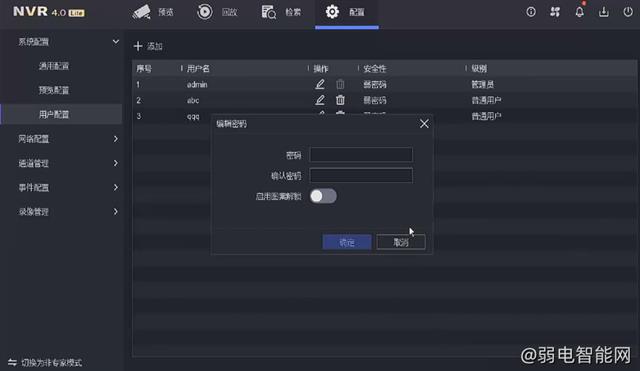The width and height of the screenshot is (640, 371).
Task: Click the icon next to the info icon
Action: 555,12
